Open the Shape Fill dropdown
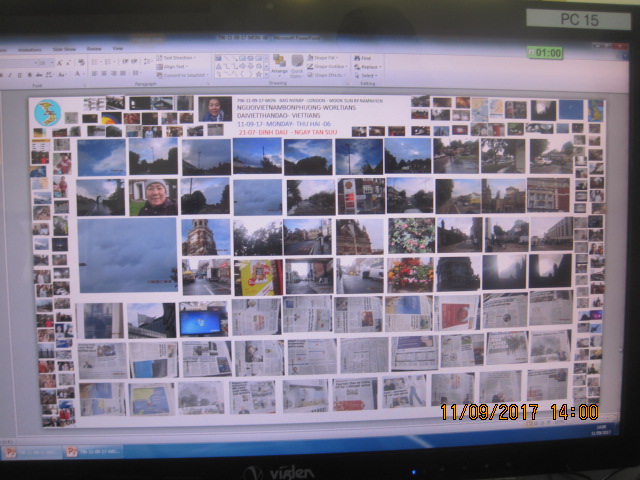640x480 pixels. click(322, 58)
